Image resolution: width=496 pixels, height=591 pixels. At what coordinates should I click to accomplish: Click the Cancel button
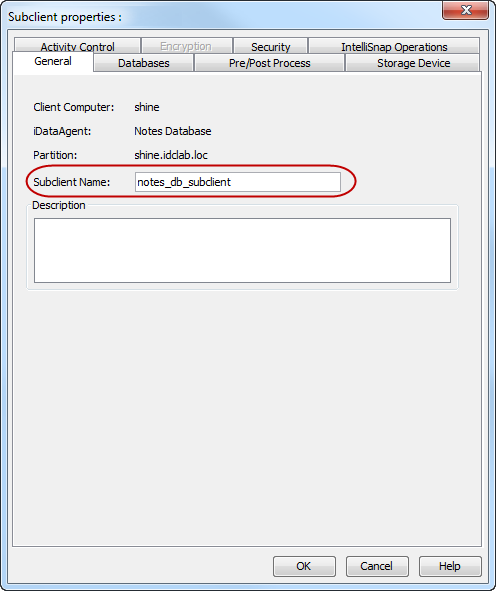pyautogui.click(x=377, y=566)
